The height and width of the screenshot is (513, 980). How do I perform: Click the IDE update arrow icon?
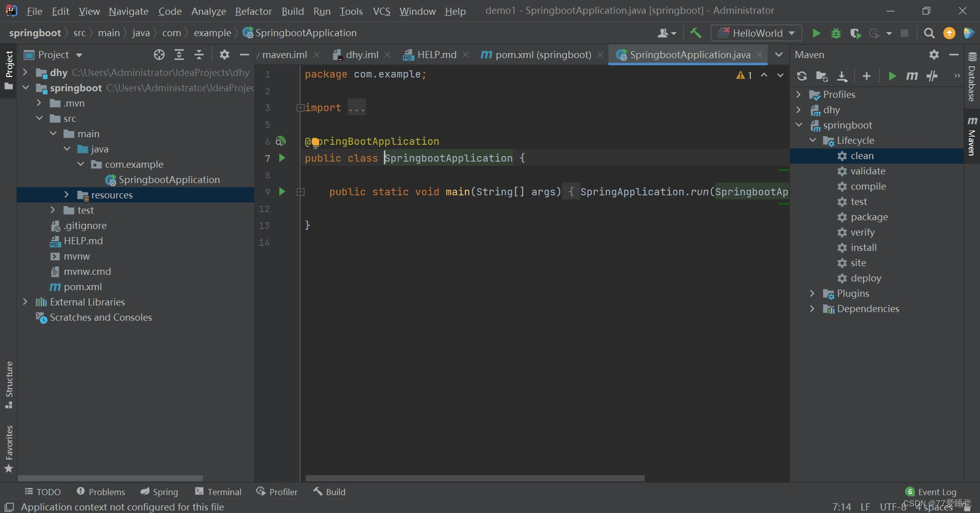[x=949, y=33]
